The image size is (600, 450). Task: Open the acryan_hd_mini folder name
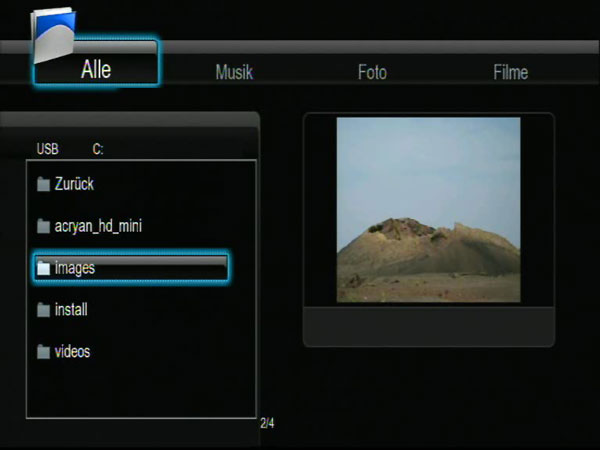point(98,226)
